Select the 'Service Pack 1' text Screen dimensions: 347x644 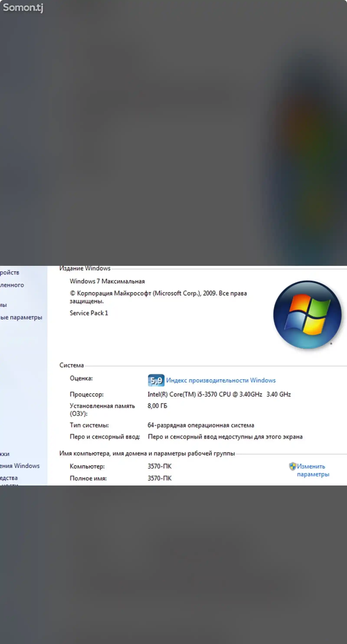point(89,313)
